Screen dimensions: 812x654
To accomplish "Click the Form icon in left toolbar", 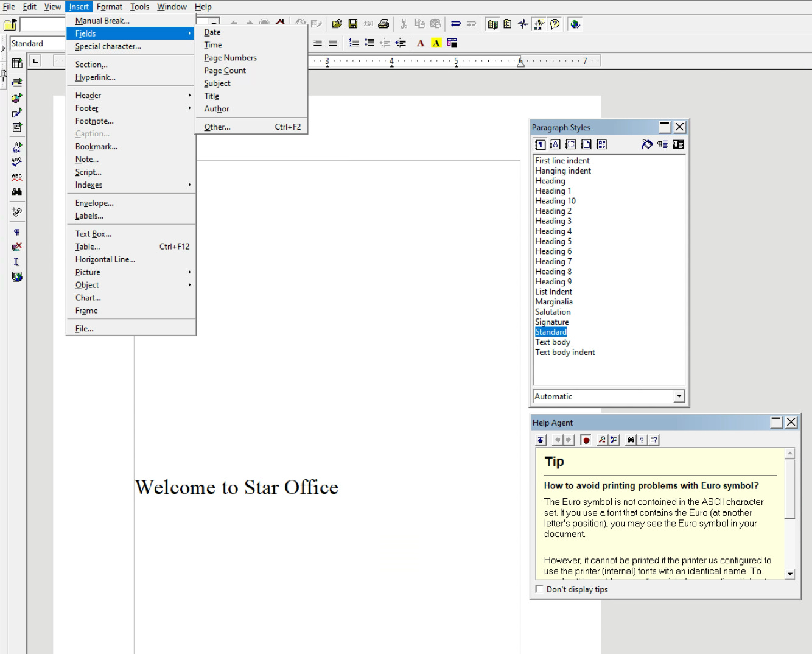I will 17,127.
